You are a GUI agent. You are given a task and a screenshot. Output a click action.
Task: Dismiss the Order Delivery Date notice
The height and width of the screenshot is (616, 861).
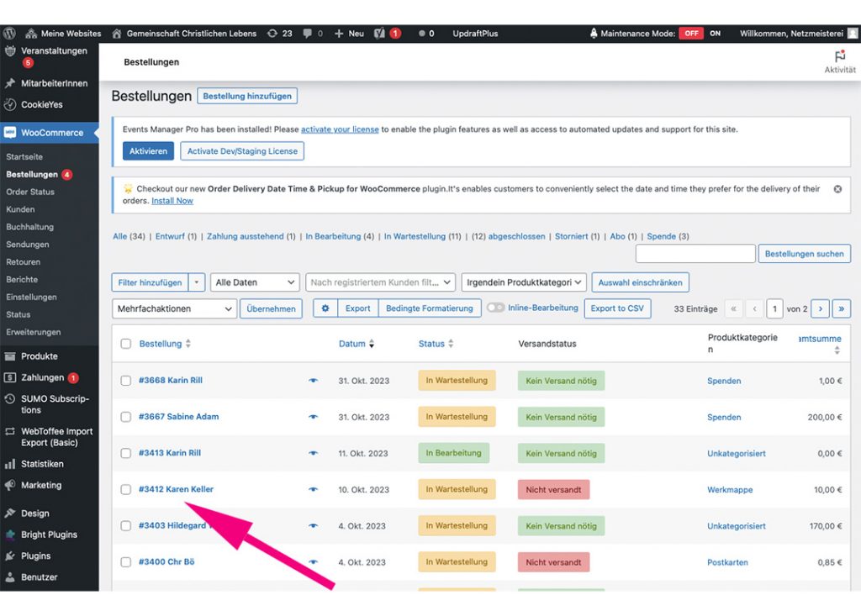(x=837, y=189)
